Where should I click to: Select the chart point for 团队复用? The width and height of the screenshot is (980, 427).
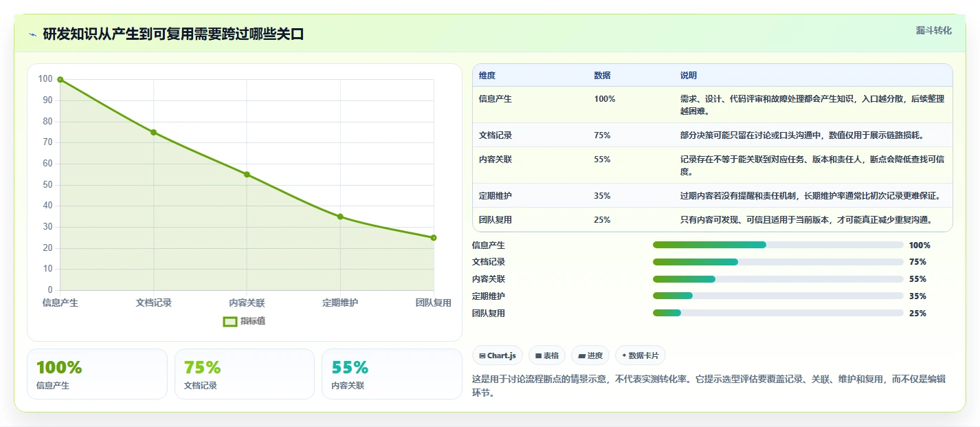434,238
